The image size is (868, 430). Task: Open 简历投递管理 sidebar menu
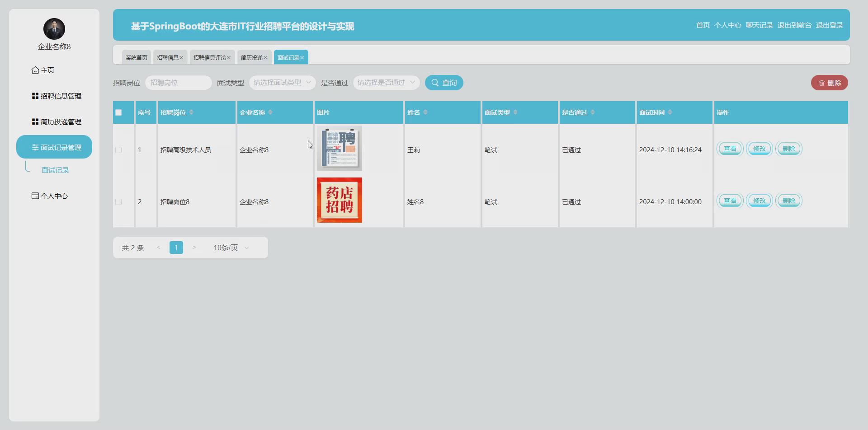tap(57, 122)
